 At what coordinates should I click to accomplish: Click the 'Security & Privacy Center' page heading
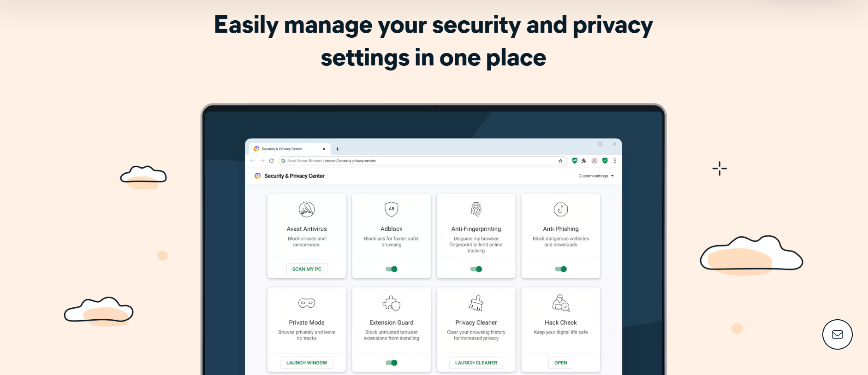tap(294, 176)
